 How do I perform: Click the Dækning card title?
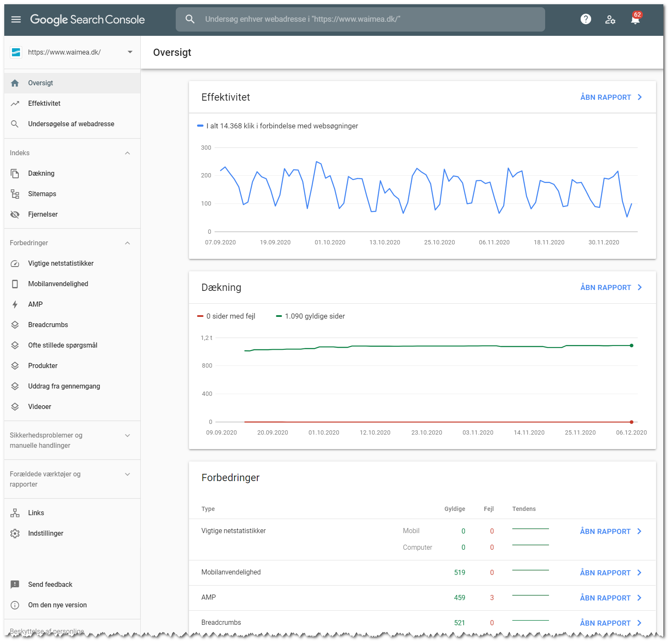tap(221, 287)
